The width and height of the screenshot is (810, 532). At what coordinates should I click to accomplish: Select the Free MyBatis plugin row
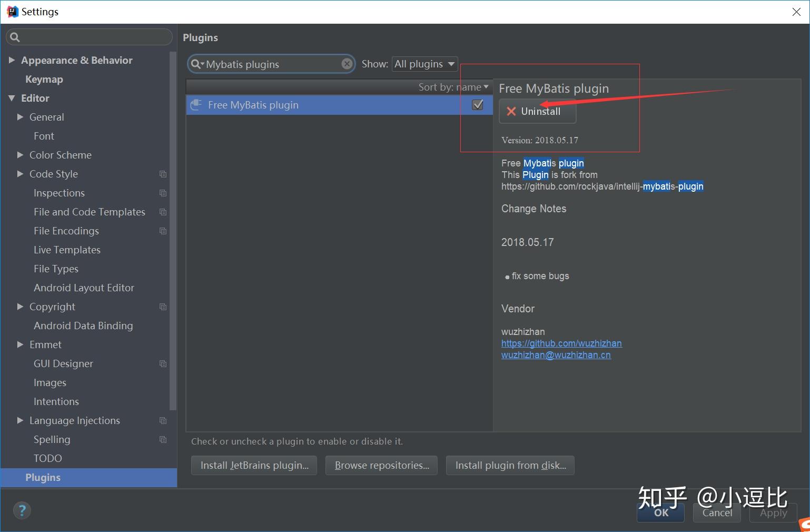(339, 105)
